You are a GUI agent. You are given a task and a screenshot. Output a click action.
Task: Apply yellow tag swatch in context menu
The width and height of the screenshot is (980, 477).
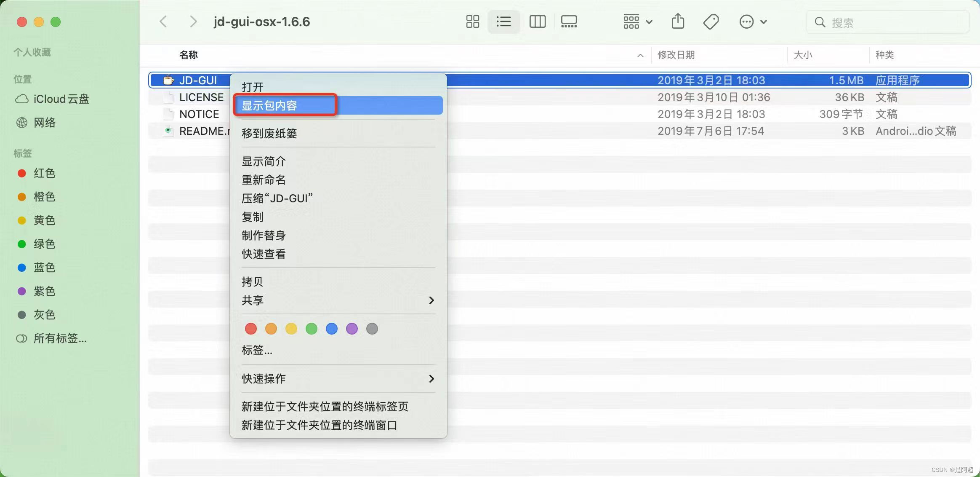[291, 329]
